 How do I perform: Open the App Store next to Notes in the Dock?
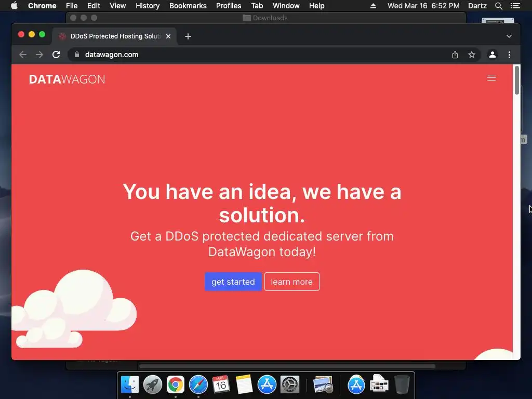click(x=267, y=385)
